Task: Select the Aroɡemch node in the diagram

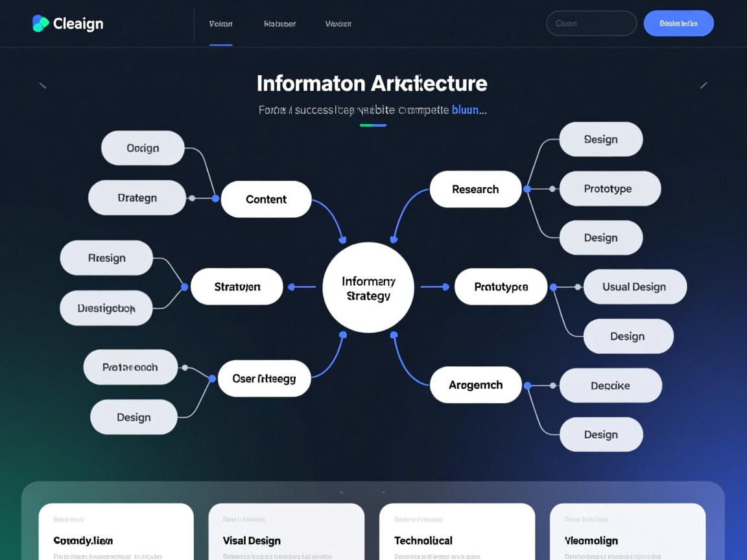Action: 475,384
